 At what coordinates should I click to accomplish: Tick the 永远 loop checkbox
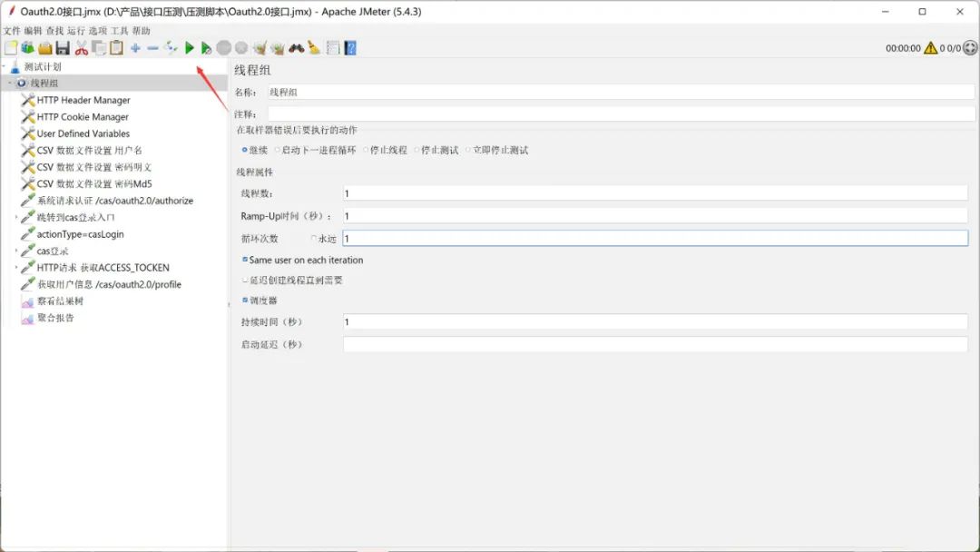click(314, 238)
